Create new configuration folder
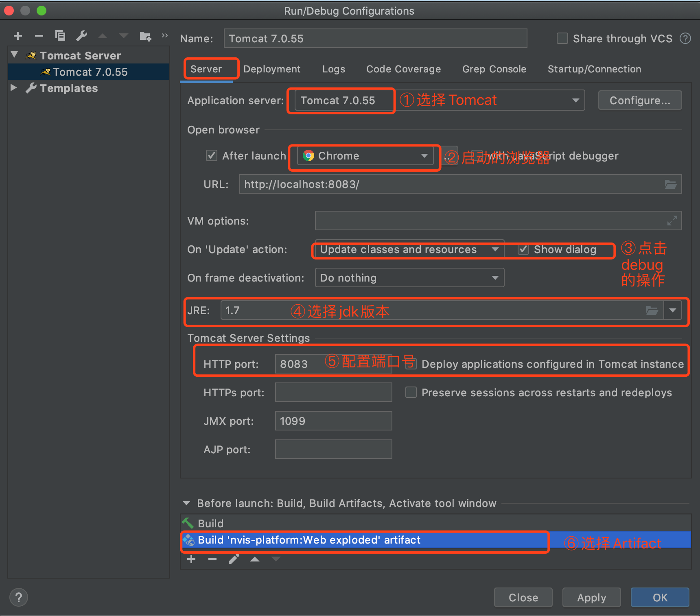The image size is (700, 616). click(x=145, y=36)
